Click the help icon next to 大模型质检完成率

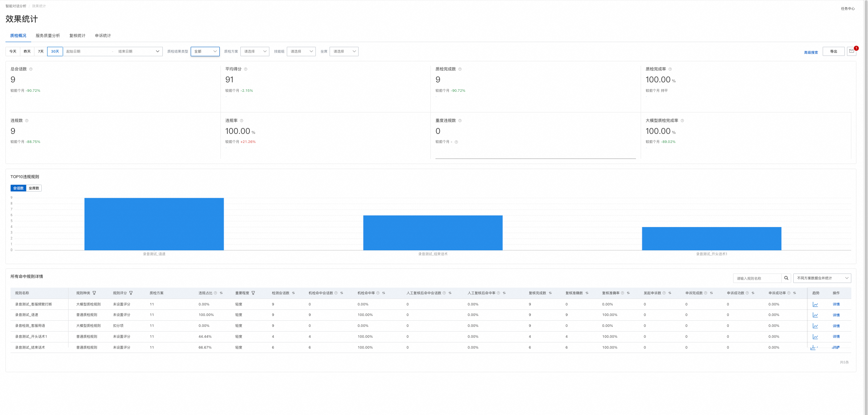point(682,121)
